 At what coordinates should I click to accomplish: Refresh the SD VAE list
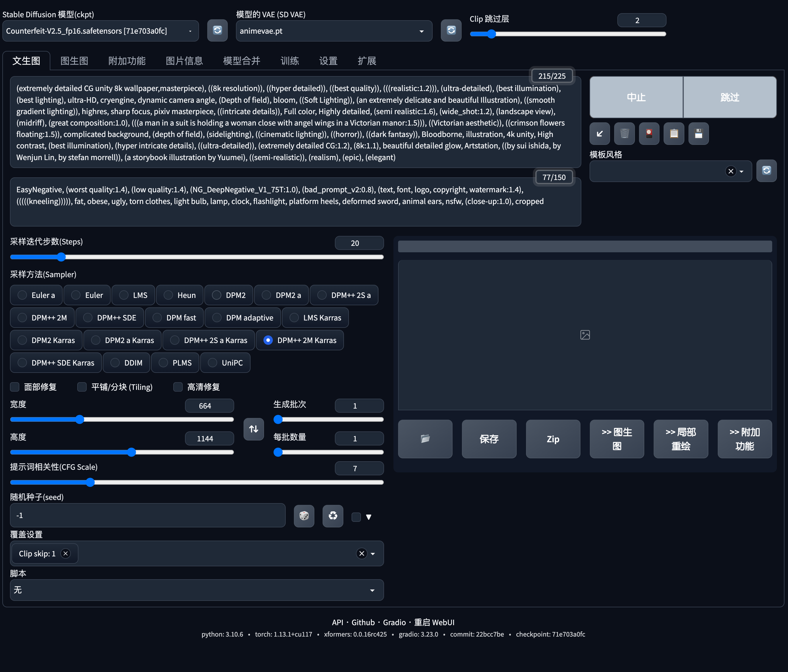451,30
